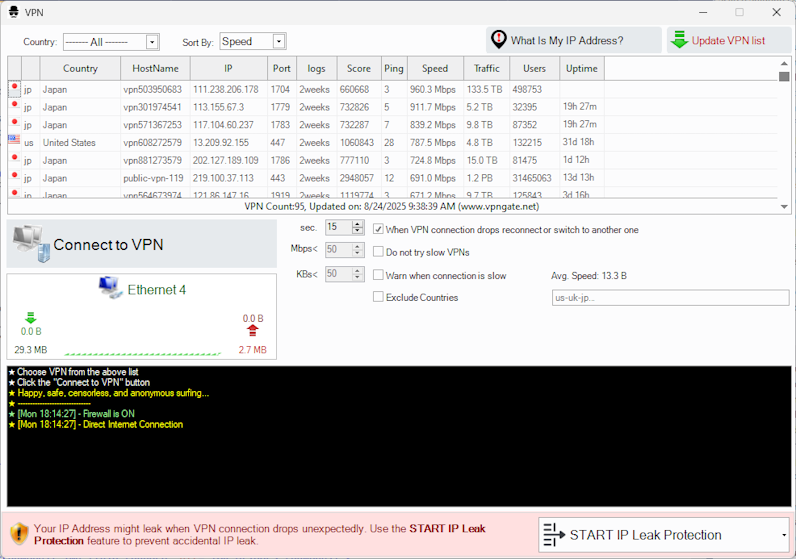Click the Ethernet 4 network adapter icon
Viewport: 796px width, 559px height.
click(x=110, y=289)
